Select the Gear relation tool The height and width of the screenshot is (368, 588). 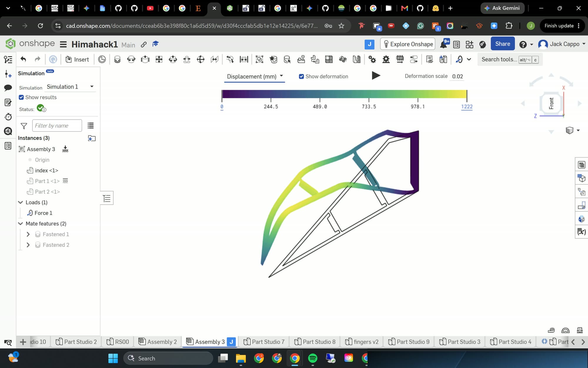(372, 59)
